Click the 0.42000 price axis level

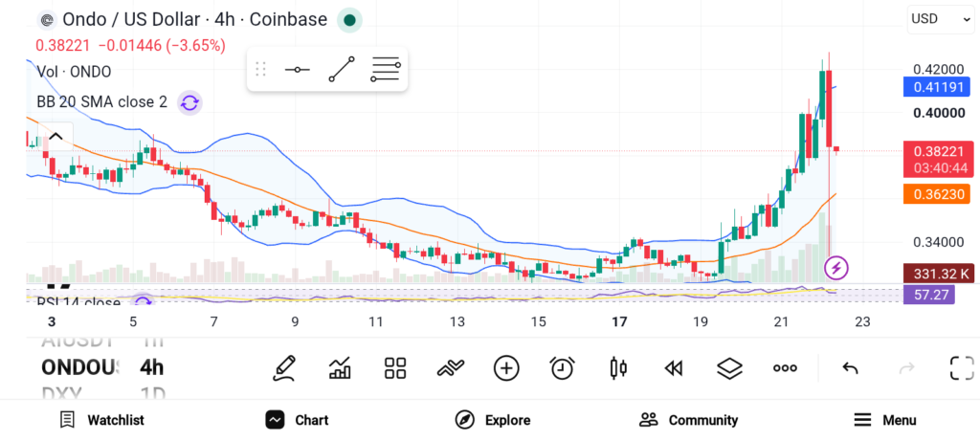938,69
